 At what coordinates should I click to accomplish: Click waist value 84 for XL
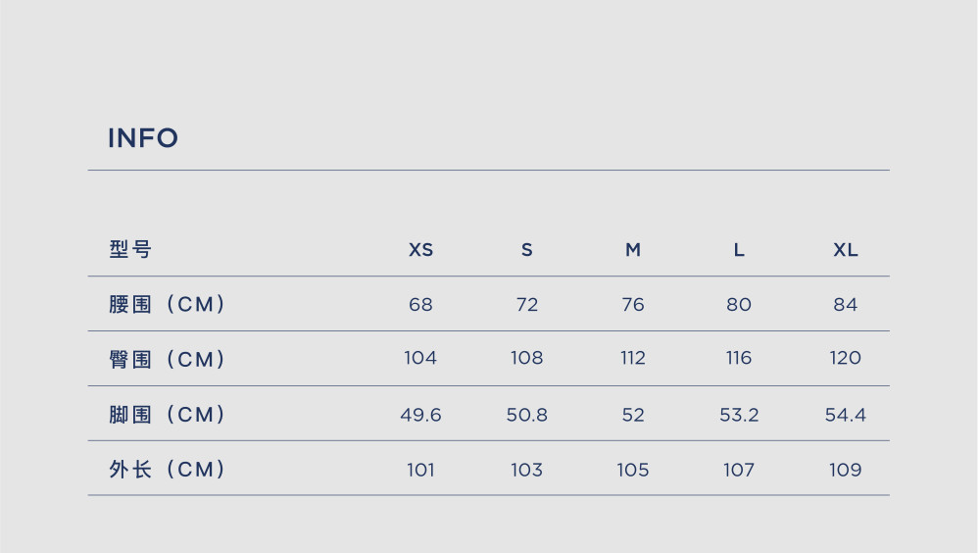coord(846,305)
